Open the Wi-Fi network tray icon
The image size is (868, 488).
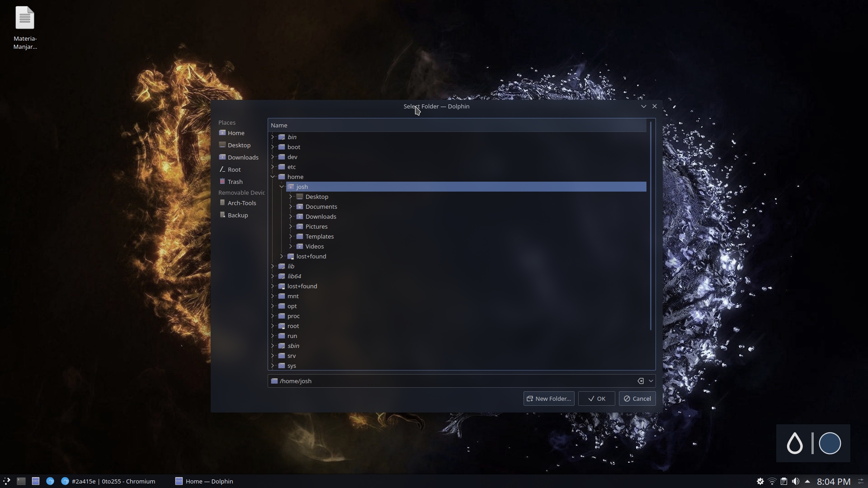(772, 481)
